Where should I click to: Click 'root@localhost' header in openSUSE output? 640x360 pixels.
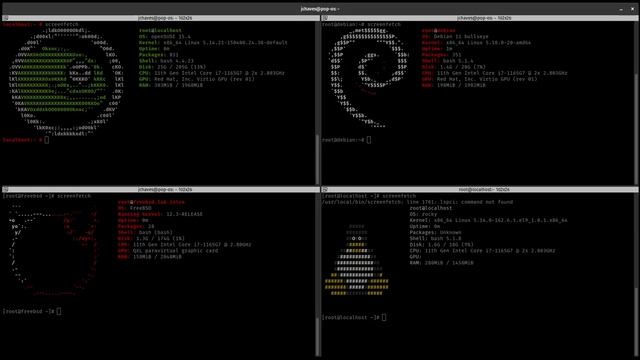[x=160, y=30]
